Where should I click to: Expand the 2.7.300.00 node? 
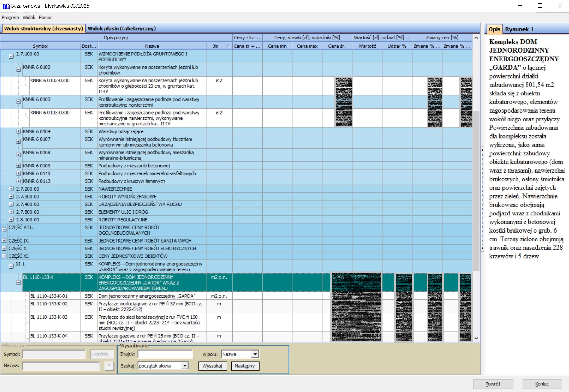click(x=11, y=197)
